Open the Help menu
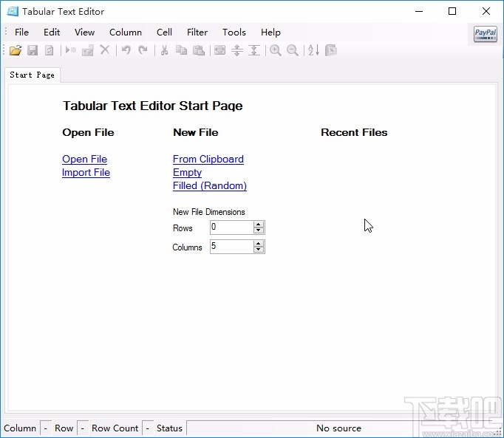 point(270,32)
